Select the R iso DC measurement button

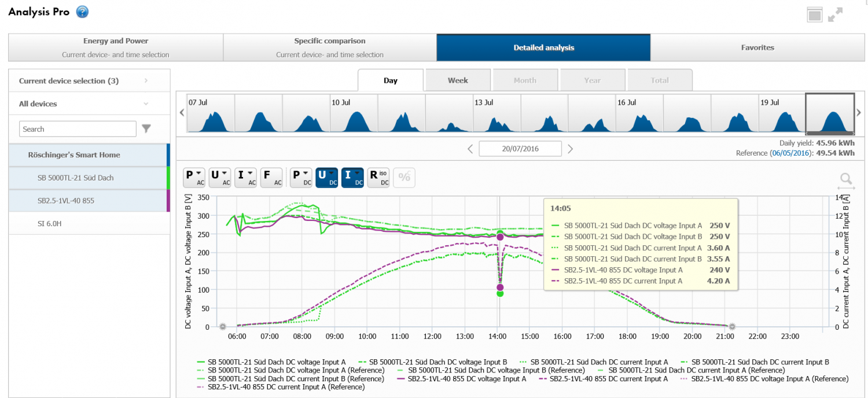click(378, 178)
